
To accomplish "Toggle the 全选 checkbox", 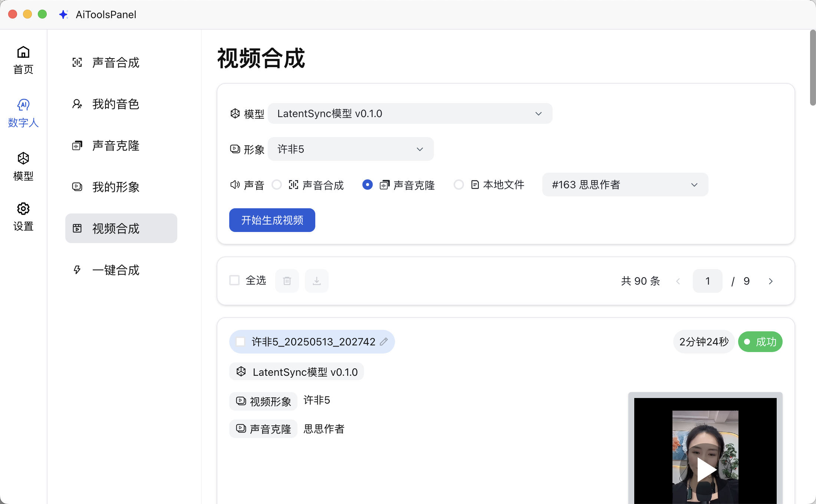I will (234, 280).
